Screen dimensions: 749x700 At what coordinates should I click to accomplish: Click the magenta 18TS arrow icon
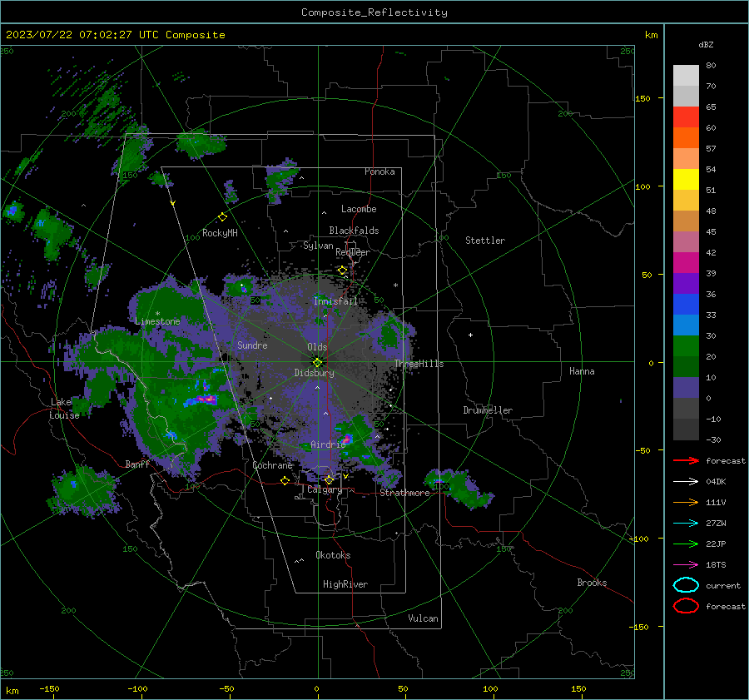[686, 565]
